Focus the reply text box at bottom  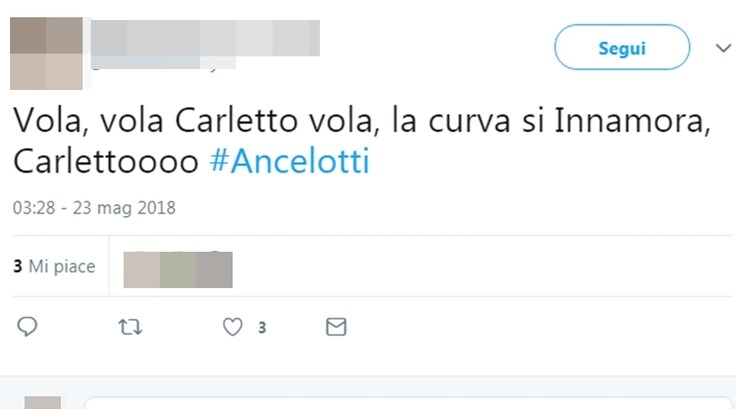coord(408,403)
